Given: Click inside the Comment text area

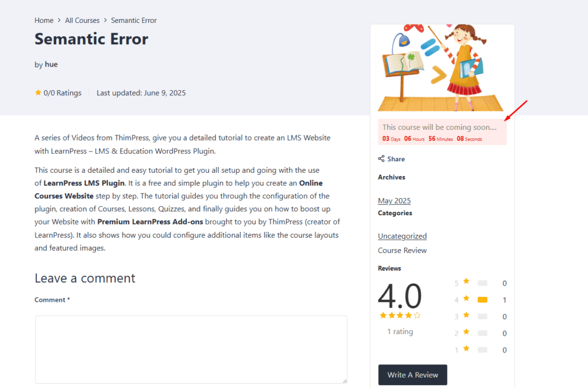Looking at the screenshot, I should click(191, 349).
